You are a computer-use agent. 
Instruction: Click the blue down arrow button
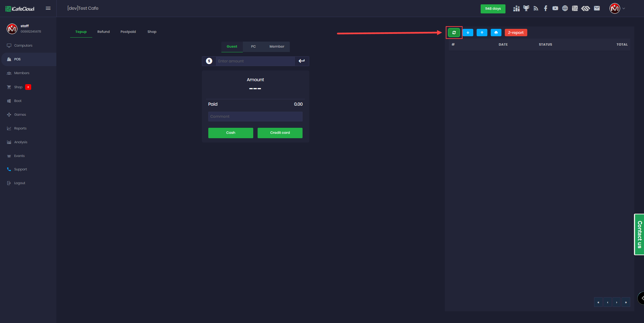tap(468, 33)
